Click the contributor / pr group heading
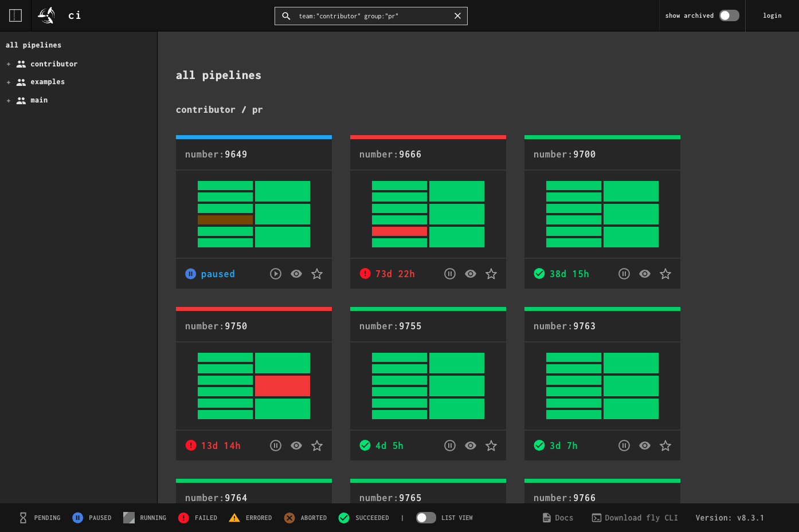 (x=220, y=109)
